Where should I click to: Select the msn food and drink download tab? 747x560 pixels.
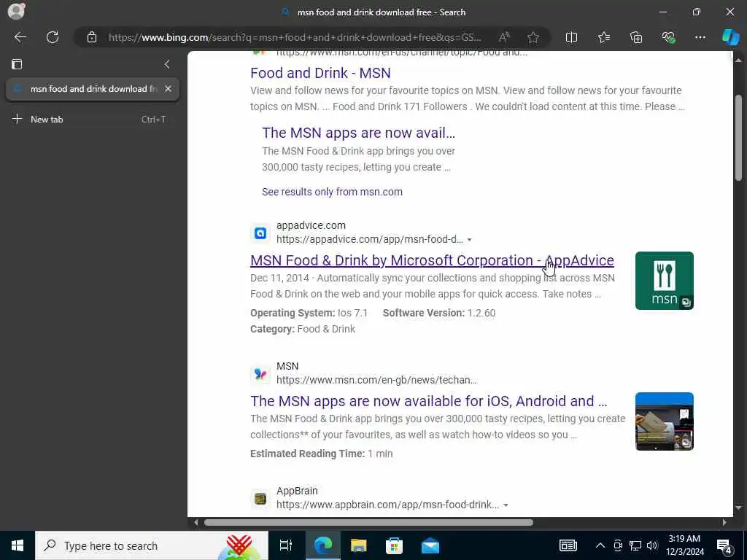click(93, 88)
